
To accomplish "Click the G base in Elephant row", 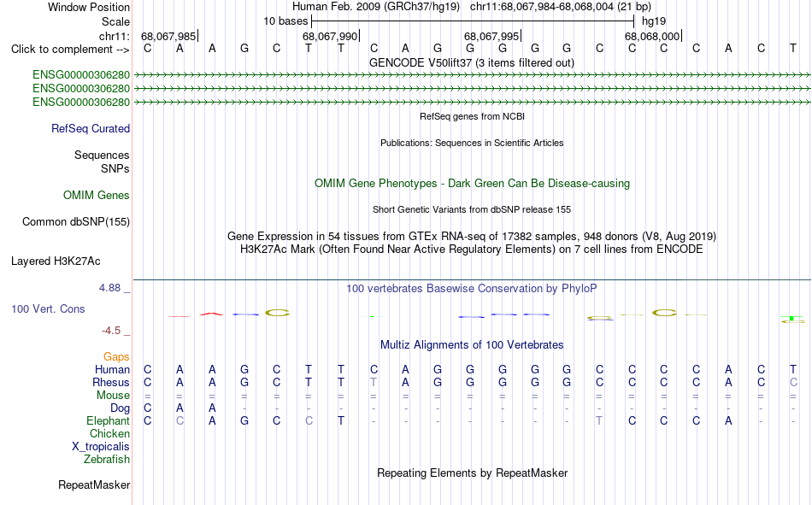I will [244, 420].
